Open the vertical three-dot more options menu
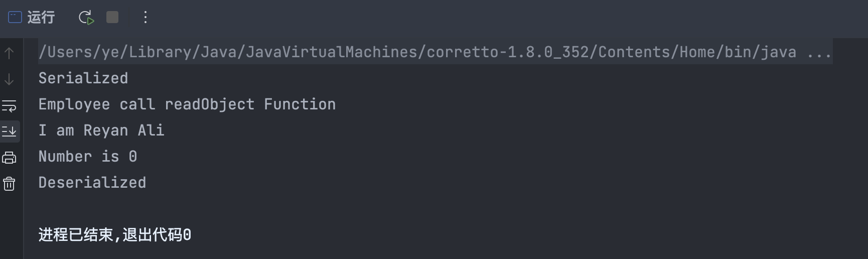868x259 pixels. click(146, 18)
